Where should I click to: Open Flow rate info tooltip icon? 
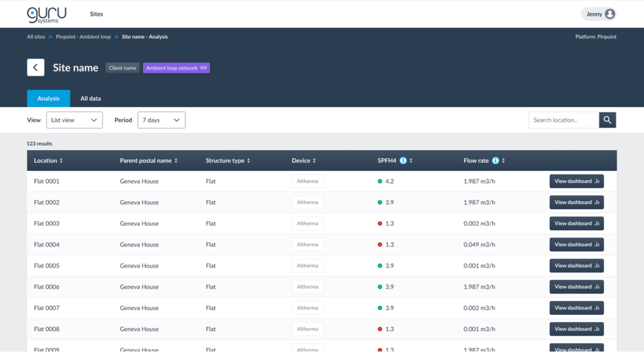[x=495, y=160]
